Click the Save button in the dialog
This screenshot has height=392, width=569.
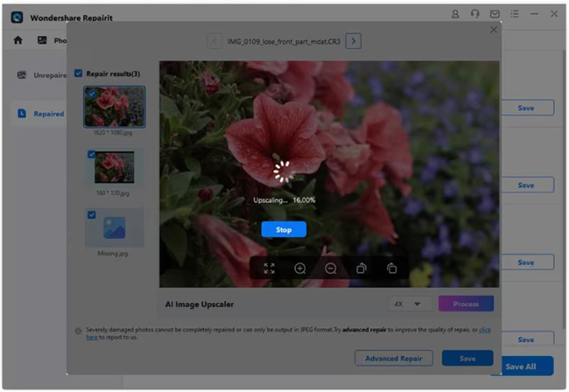pos(467,358)
